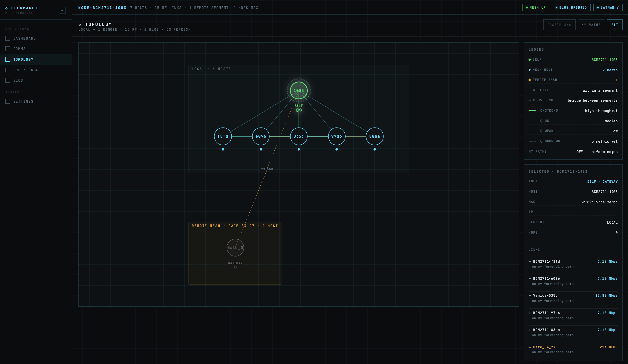Toggle the MY PATHS view
The height and width of the screenshot is (364, 628).
[591, 25]
